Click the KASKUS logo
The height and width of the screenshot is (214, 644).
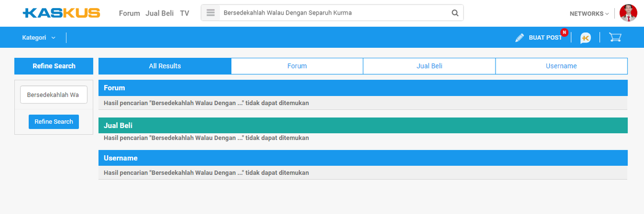pyautogui.click(x=61, y=13)
